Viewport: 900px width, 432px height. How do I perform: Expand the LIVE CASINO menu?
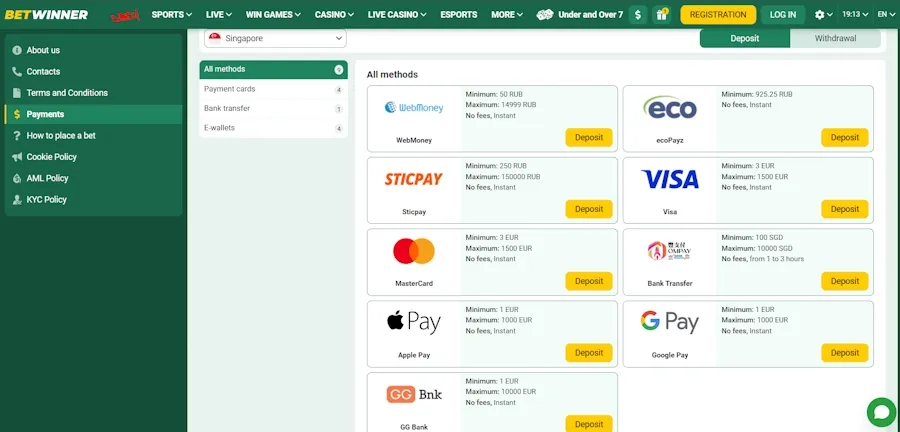[397, 15]
